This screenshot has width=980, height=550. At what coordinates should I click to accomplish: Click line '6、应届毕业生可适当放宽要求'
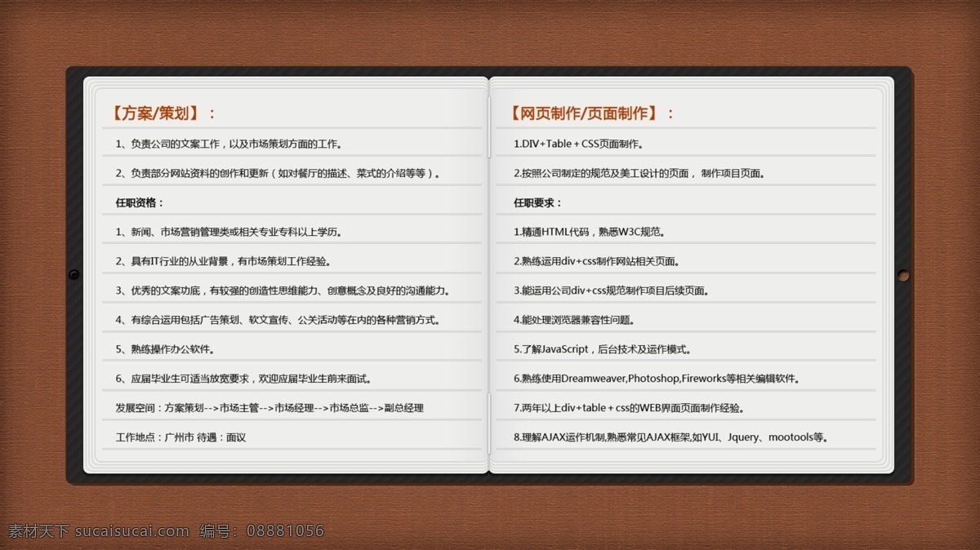243,379
